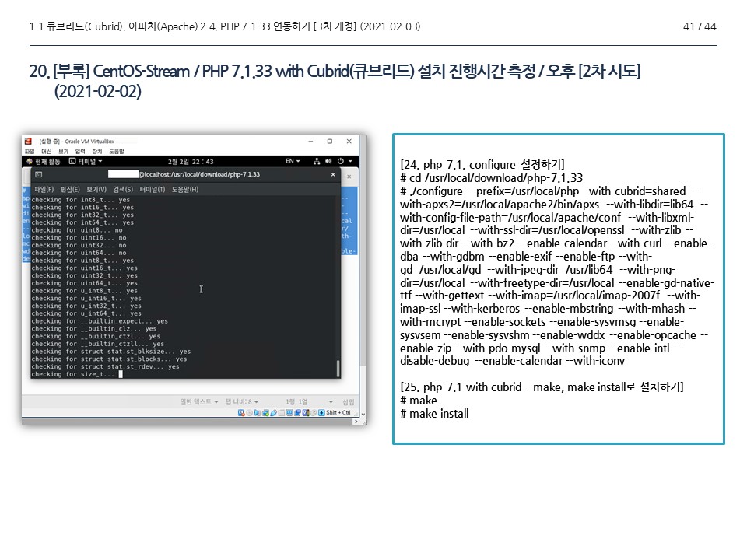Click the mouse integration status icon

(314, 413)
